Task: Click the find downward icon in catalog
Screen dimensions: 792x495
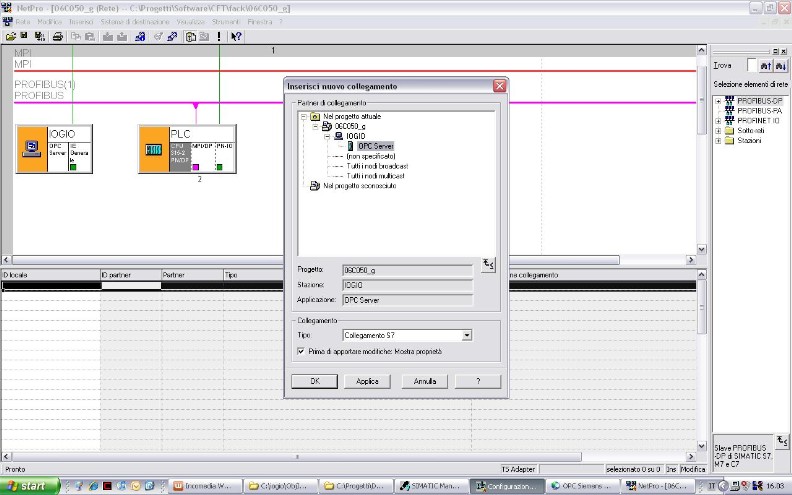Action: pyautogui.click(x=780, y=66)
